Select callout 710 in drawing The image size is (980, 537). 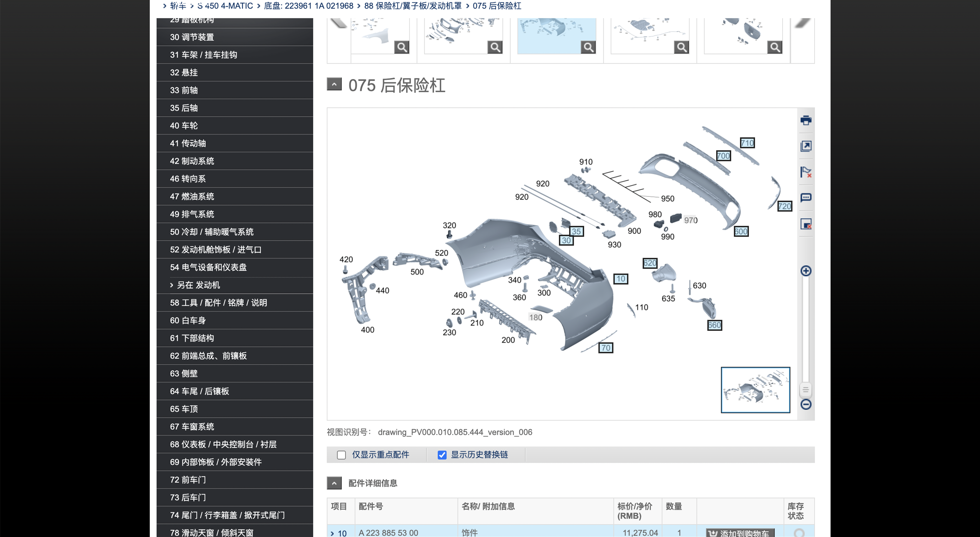[747, 143]
